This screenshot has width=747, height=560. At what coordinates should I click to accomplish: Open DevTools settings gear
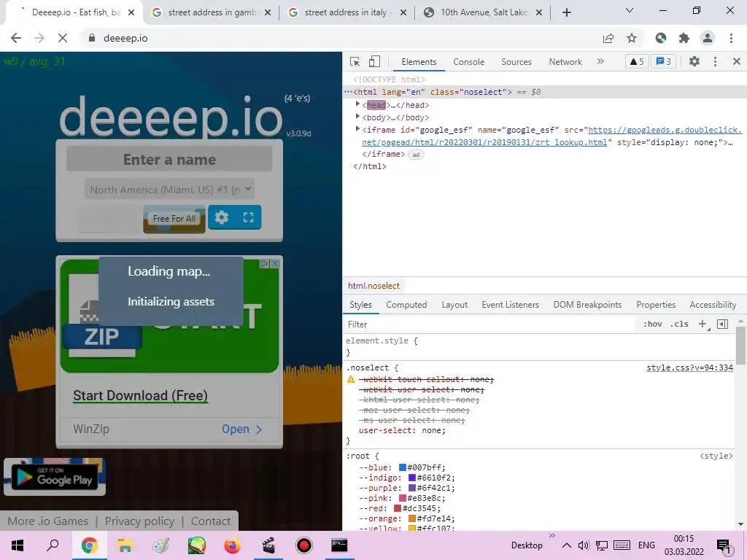694,61
